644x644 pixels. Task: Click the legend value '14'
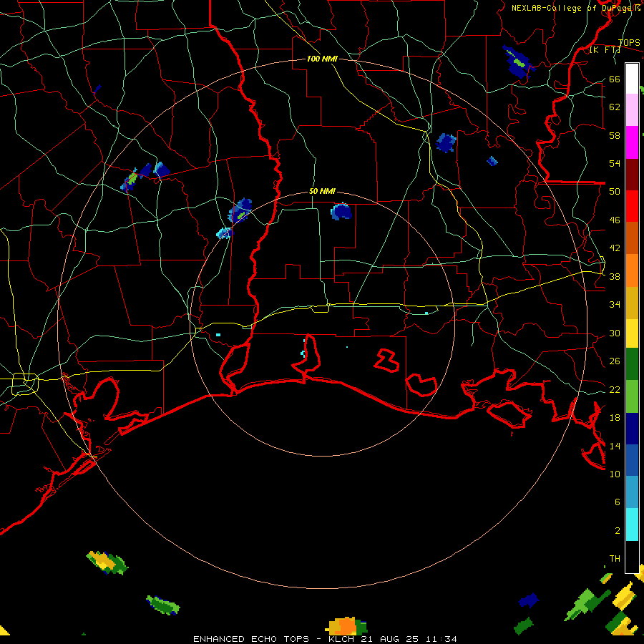615,446
